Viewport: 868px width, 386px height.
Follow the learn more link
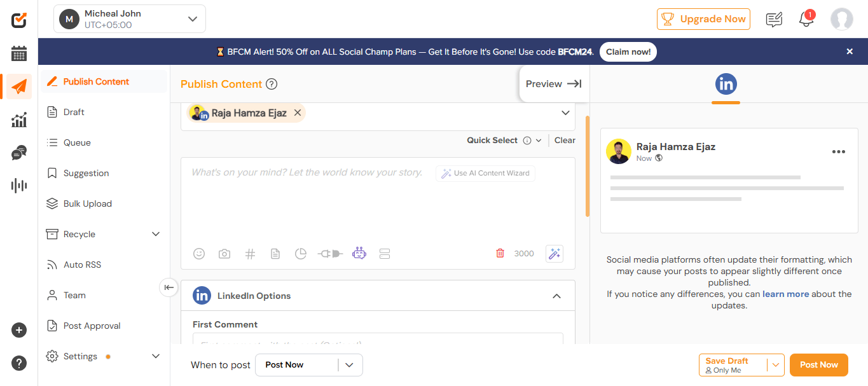click(786, 294)
